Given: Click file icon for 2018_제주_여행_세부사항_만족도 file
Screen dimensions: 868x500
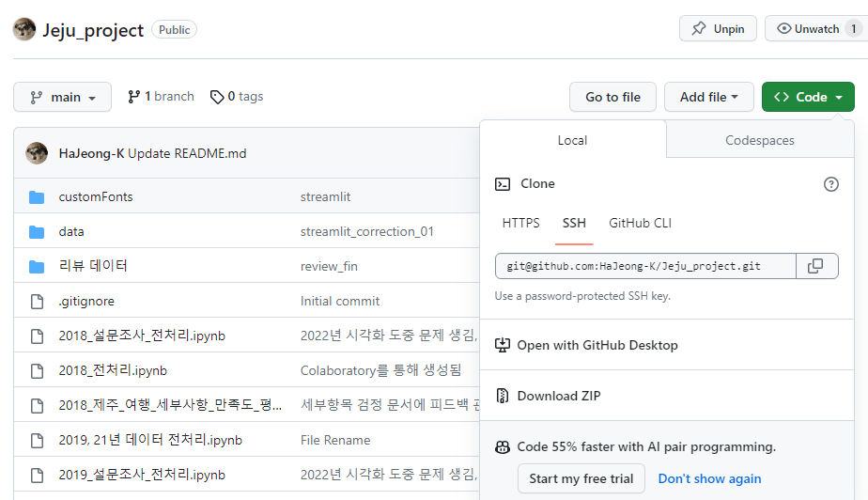Looking at the screenshot, I should [37, 406].
